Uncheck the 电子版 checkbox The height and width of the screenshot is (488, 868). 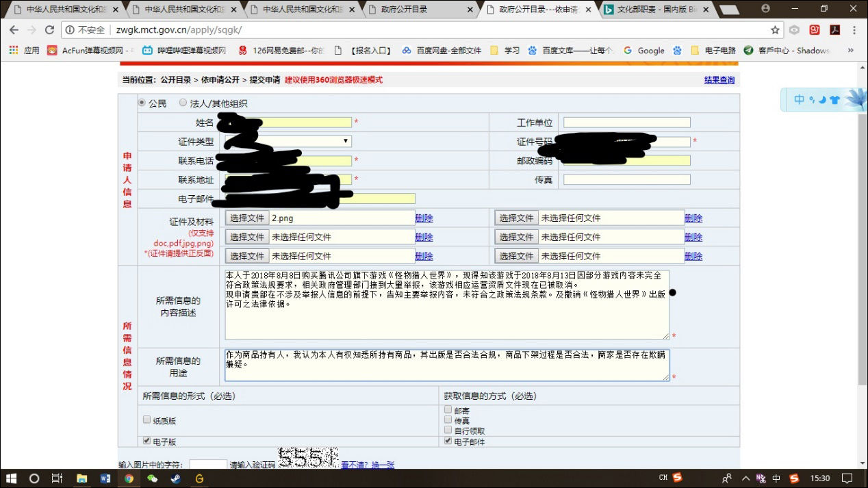pos(146,441)
